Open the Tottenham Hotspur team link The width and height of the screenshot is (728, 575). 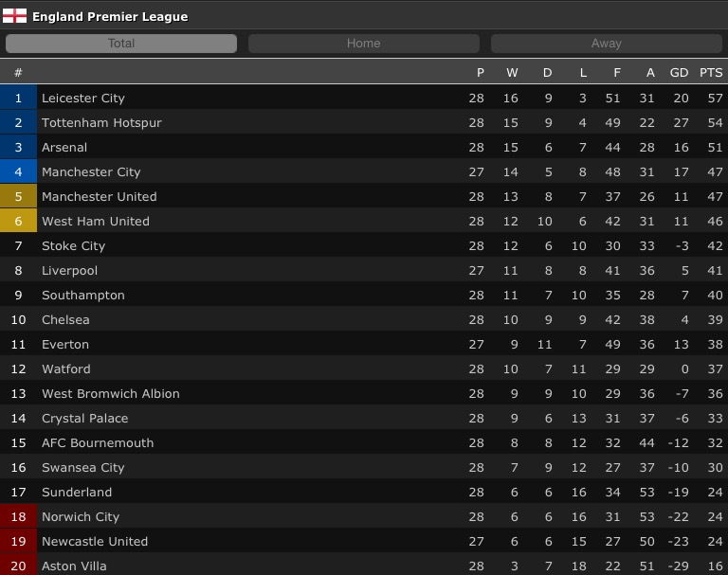(101, 123)
